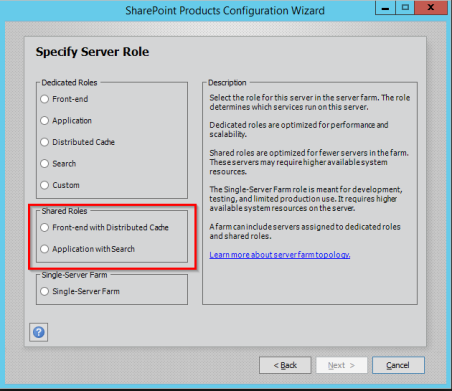Open help with the blue question mark icon
This screenshot has height=391, width=452.
tap(38, 332)
